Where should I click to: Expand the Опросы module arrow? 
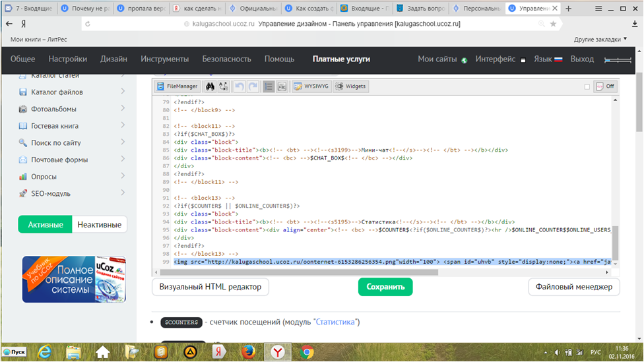coord(123,177)
